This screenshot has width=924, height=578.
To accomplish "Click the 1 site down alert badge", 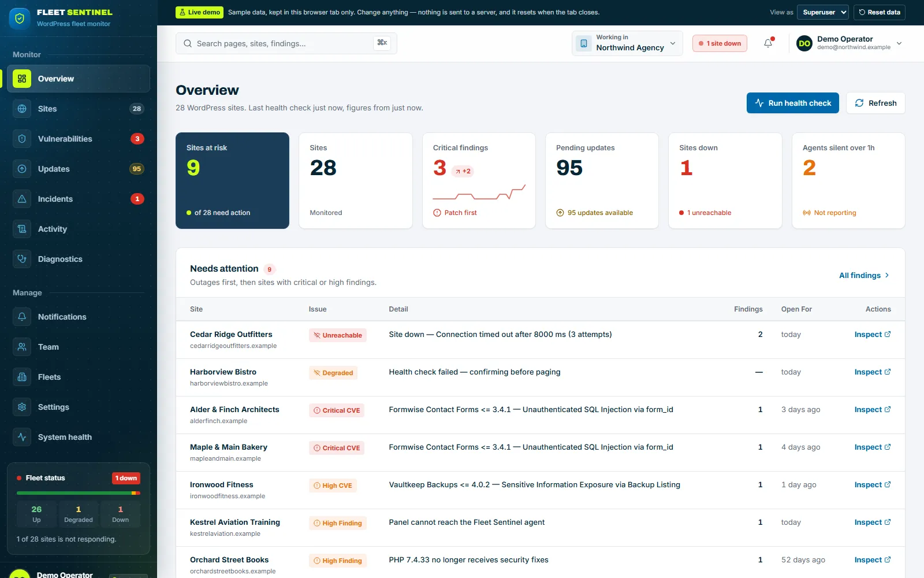I will click(x=720, y=43).
